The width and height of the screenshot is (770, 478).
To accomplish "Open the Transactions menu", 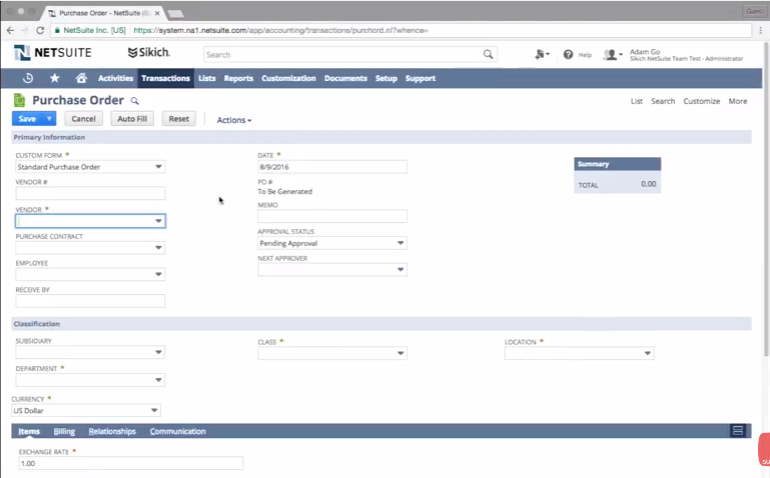I will (165, 78).
